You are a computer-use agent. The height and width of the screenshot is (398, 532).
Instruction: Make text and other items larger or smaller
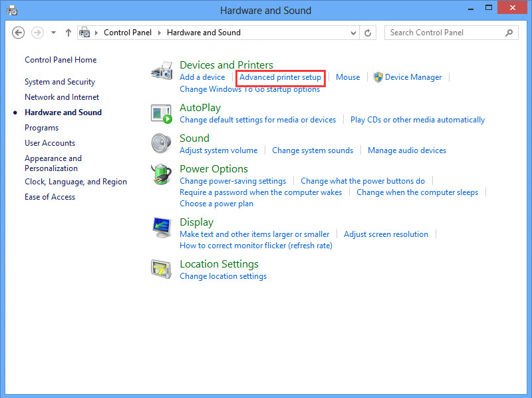coord(255,234)
